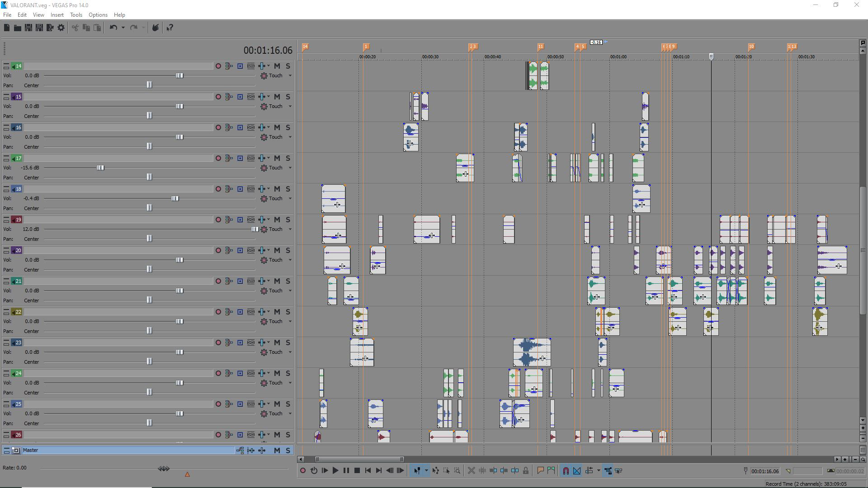Arm track 14 for record
Screen dimensions: 868x488
(x=218, y=66)
